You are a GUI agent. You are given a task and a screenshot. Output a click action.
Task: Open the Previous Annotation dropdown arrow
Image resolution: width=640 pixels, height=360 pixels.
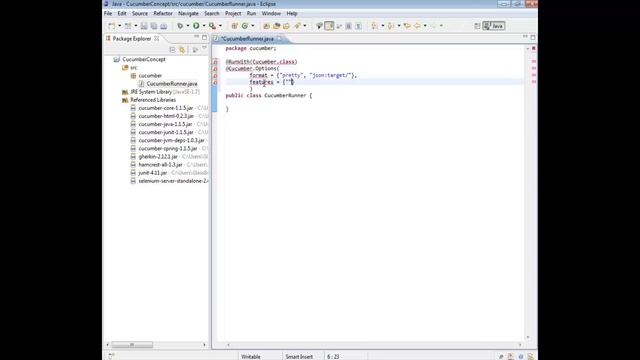coord(399,26)
